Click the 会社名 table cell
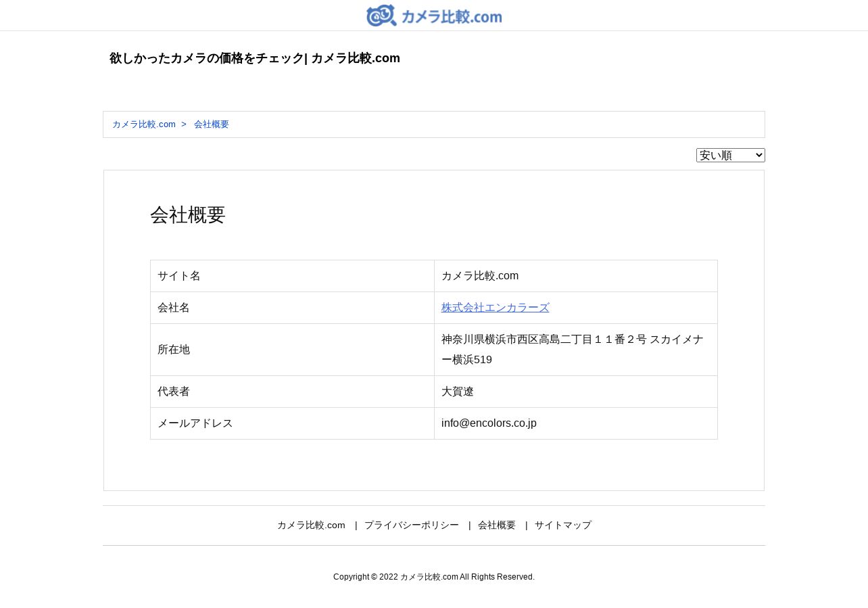Screen dimensions: 868x608 click(292, 308)
